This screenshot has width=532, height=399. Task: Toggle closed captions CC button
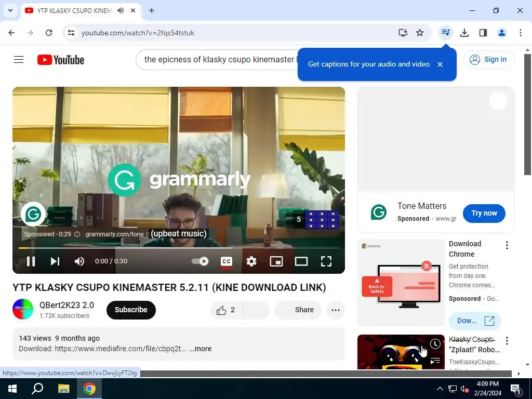(x=227, y=261)
